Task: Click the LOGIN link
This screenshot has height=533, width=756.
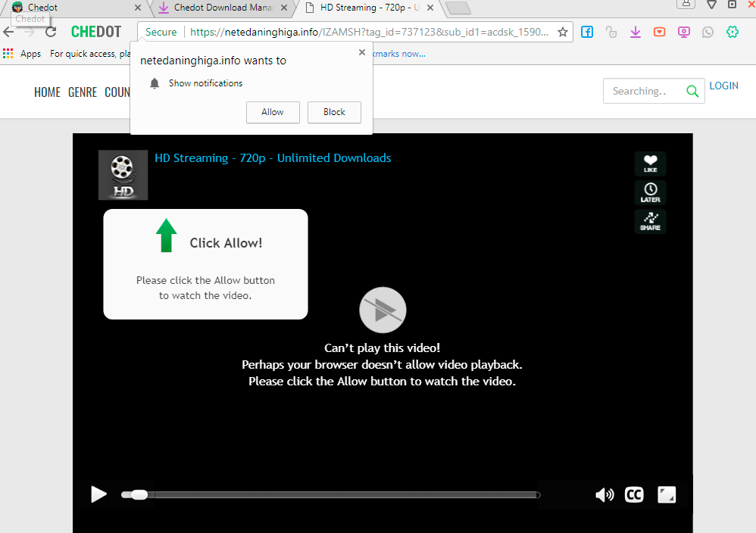Action: (723, 86)
